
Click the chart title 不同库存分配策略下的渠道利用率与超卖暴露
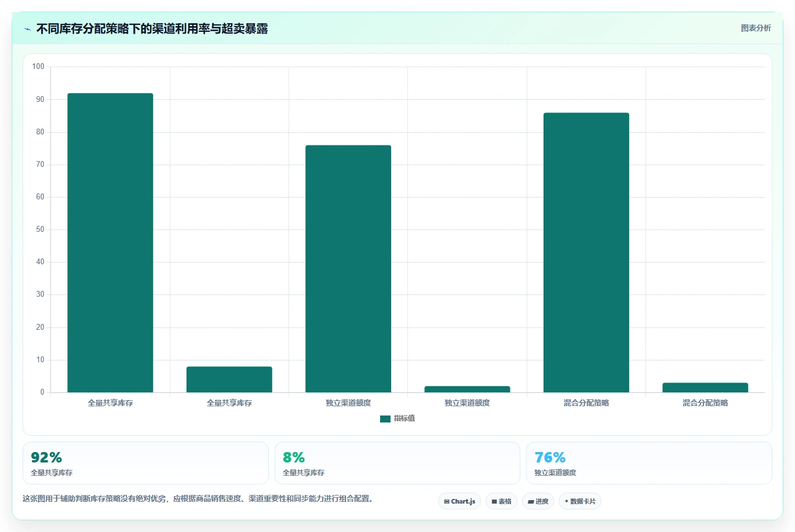pyautogui.click(x=152, y=29)
